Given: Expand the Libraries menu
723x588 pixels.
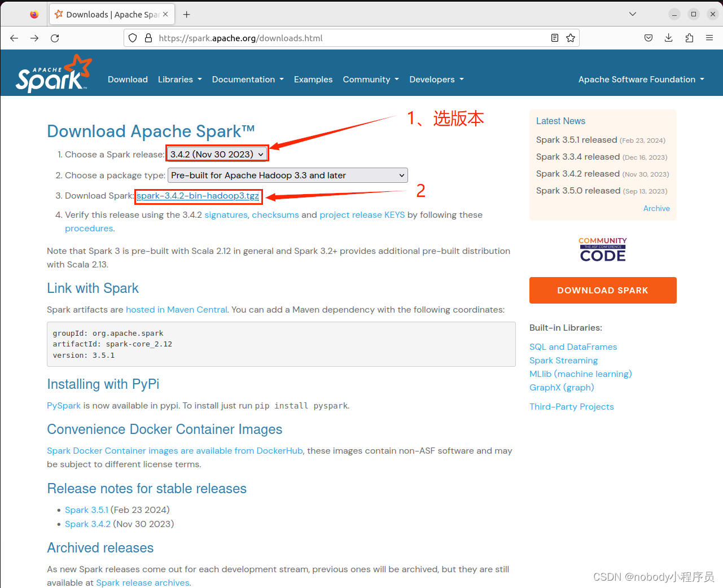Looking at the screenshot, I should point(179,80).
